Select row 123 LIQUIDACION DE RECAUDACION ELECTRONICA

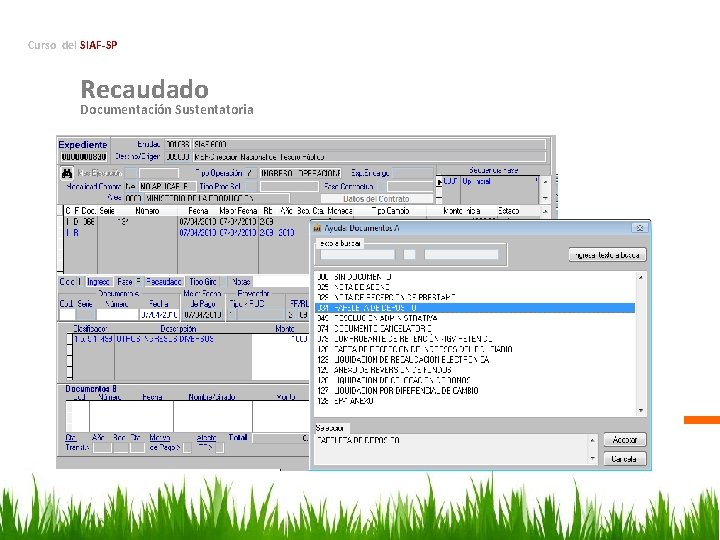click(475, 360)
